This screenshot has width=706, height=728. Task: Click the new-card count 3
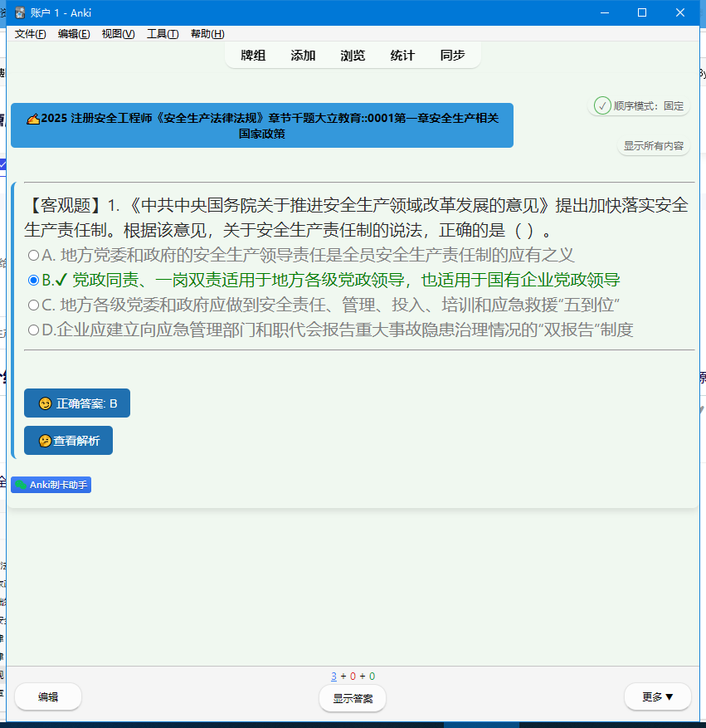[334, 677]
